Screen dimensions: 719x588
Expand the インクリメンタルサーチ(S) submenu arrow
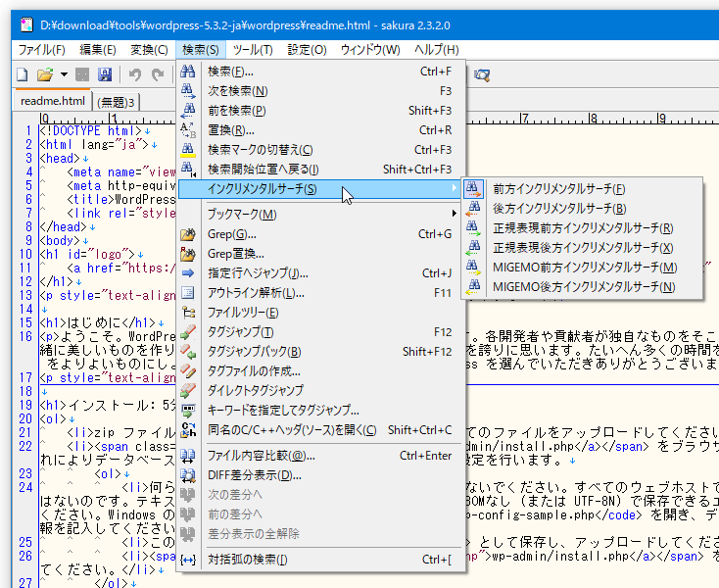454,188
